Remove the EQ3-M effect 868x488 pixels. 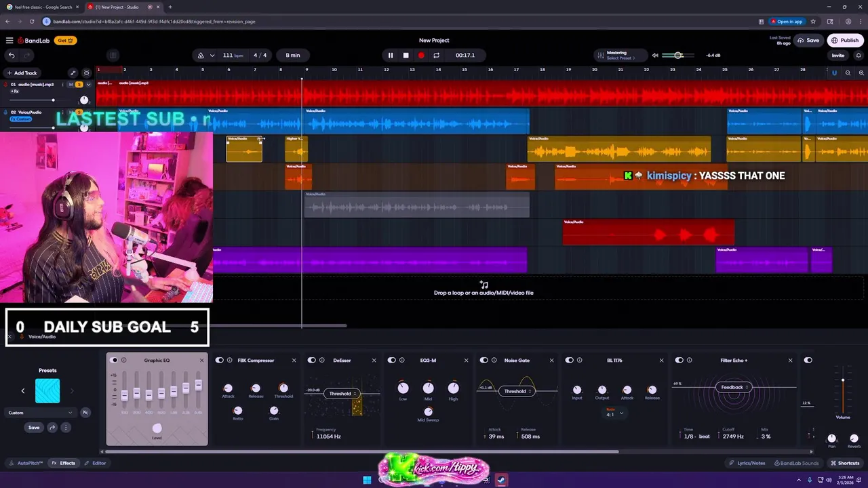pyautogui.click(x=466, y=360)
